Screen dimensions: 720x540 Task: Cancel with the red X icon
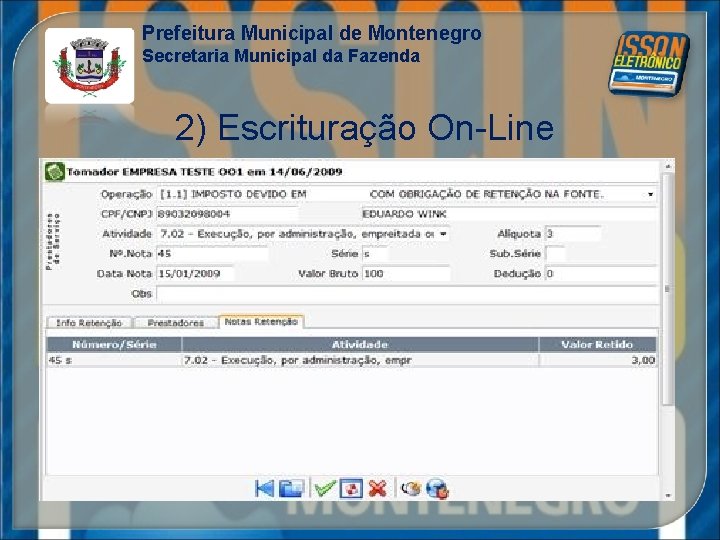(x=377, y=488)
